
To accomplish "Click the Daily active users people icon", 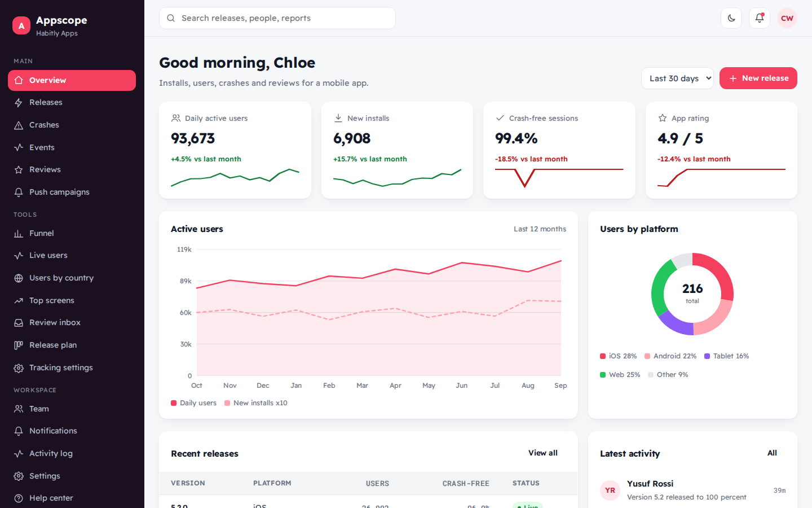I will click(176, 118).
